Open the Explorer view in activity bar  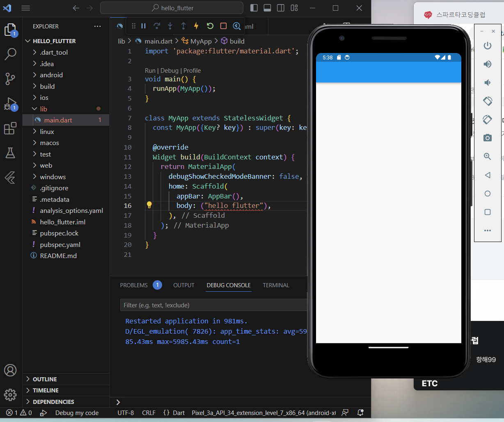[10, 30]
